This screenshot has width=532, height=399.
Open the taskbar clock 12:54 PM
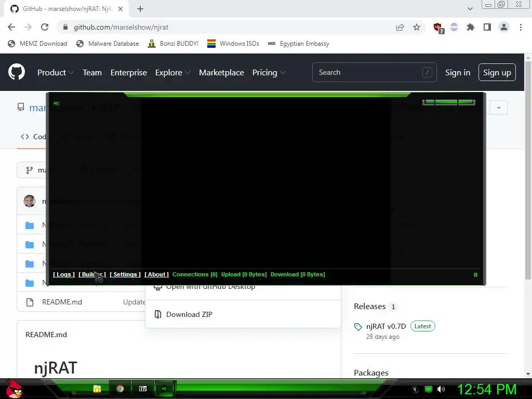click(487, 389)
